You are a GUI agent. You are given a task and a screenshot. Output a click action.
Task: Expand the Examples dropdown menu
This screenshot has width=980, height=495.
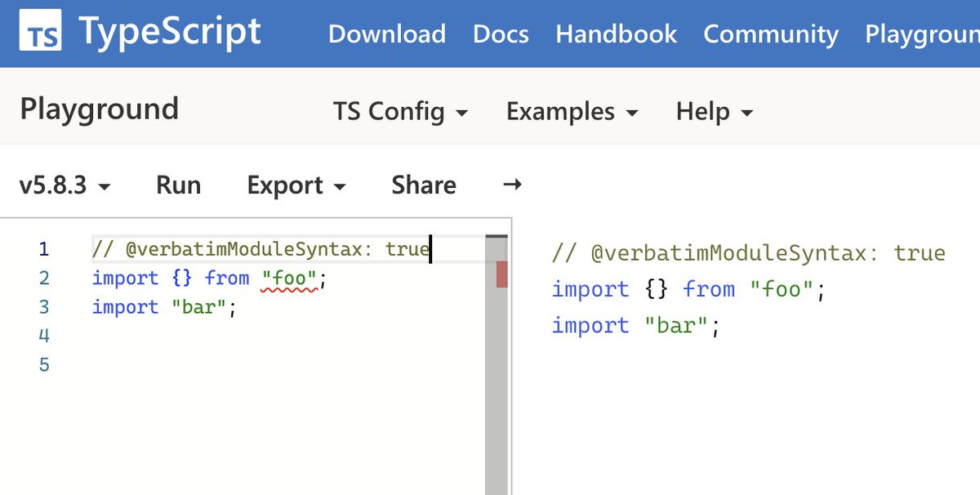point(572,111)
